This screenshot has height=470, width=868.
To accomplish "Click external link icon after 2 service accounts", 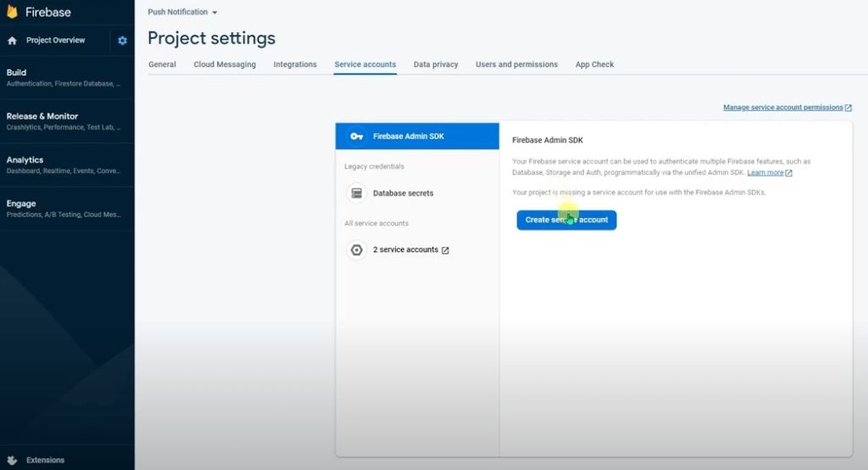I will 445,250.
